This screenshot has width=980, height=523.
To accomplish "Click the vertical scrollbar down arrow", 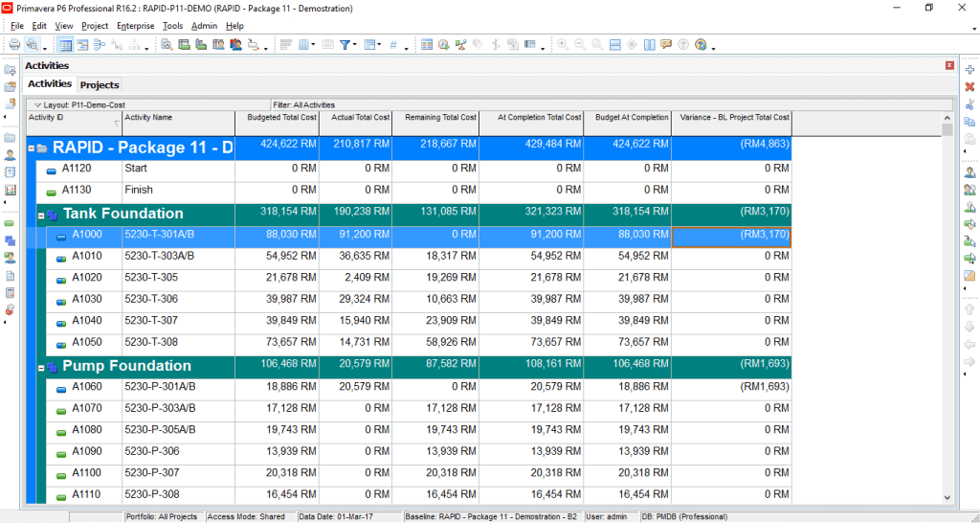I will [x=947, y=497].
